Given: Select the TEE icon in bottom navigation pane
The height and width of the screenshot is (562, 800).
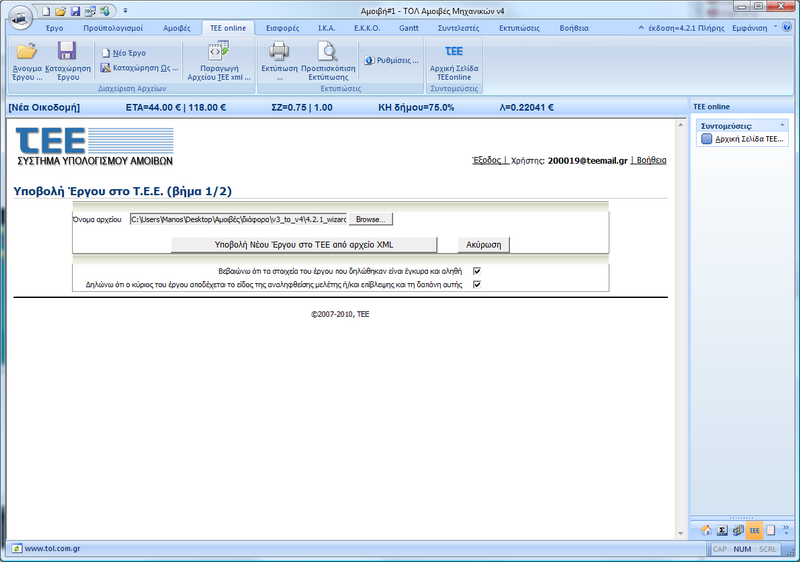Looking at the screenshot, I should (x=754, y=530).
